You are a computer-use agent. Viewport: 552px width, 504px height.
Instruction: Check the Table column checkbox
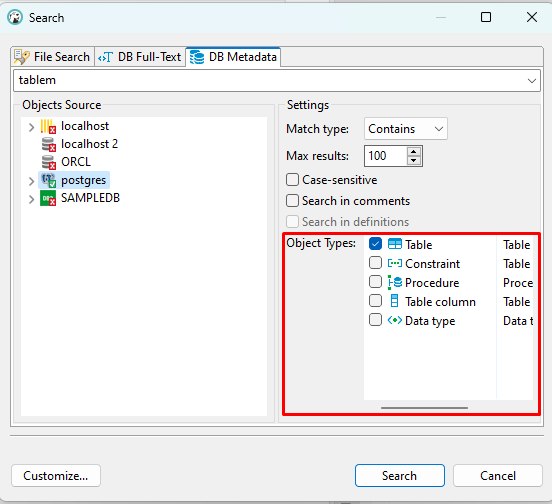[x=375, y=301]
